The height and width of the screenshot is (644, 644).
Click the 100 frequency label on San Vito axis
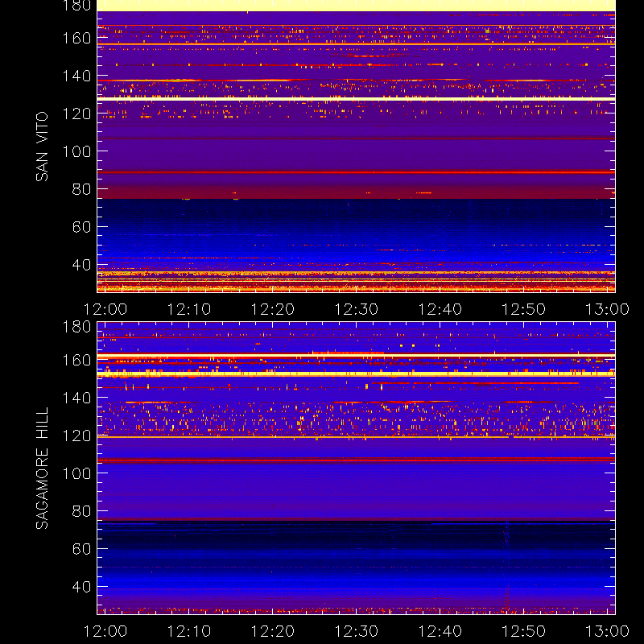(76, 151)
